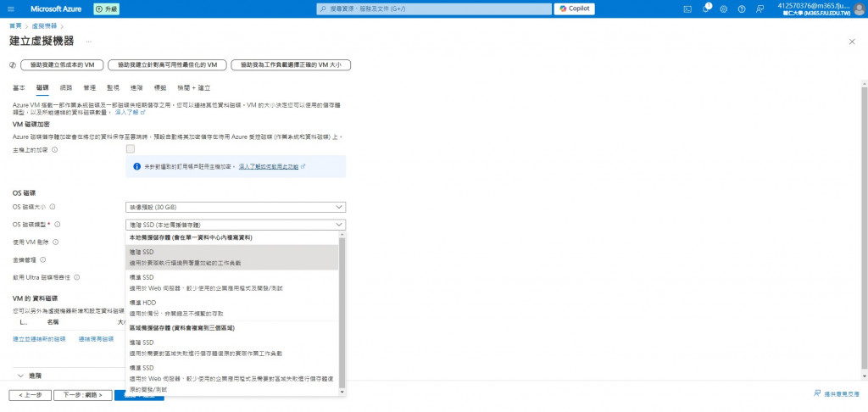Viewport: 868px width, 412px height.
Task: Select 標準 SSD under local-redundant storage
Action: [x=232, y=282]
